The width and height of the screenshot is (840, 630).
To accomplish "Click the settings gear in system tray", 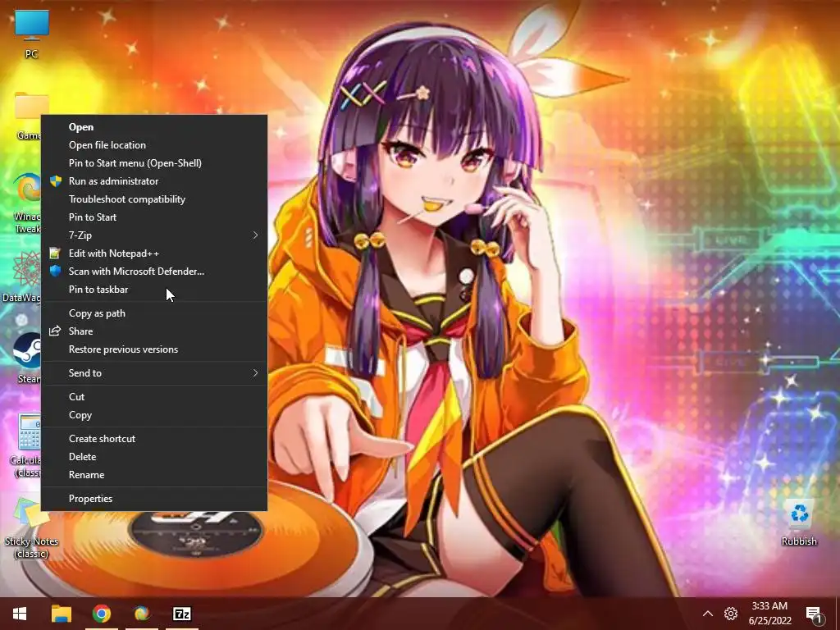I will click(x=731, y=614).
